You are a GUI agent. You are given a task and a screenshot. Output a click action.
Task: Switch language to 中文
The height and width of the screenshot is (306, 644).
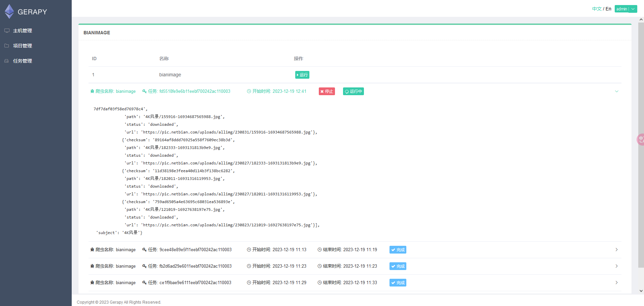[x=597, y=9]
